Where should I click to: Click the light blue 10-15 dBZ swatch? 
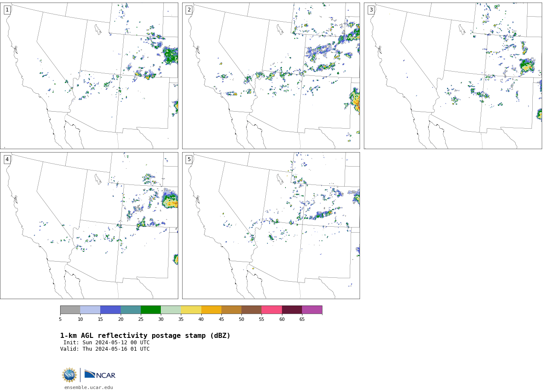pyautogui.click(x=90, y=310)
